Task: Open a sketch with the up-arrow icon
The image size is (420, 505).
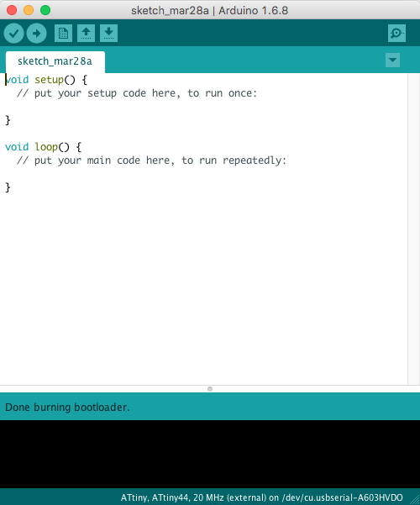Action: 86,33
